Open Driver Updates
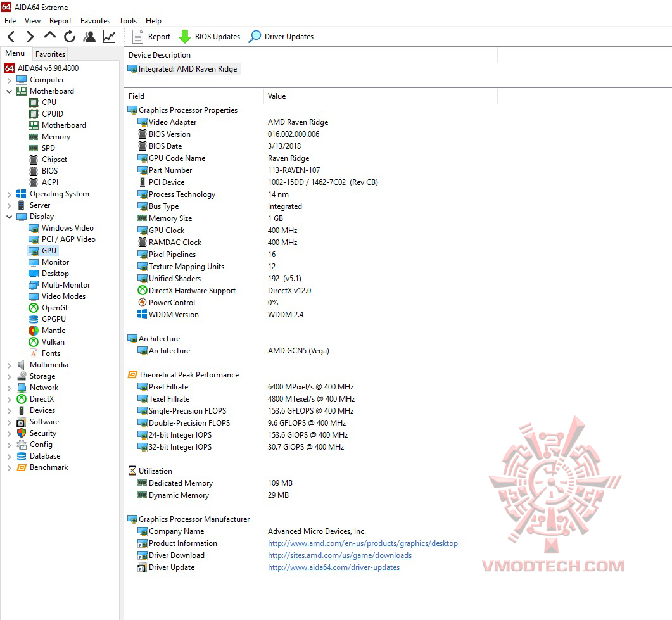Screen dimensions: 672x620 click(281, 37)
